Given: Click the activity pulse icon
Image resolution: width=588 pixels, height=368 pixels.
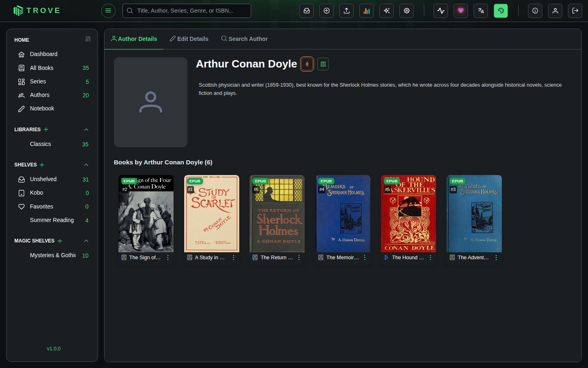Looking at the screenshot, I should pyautogui.click(x=441, y=11).
